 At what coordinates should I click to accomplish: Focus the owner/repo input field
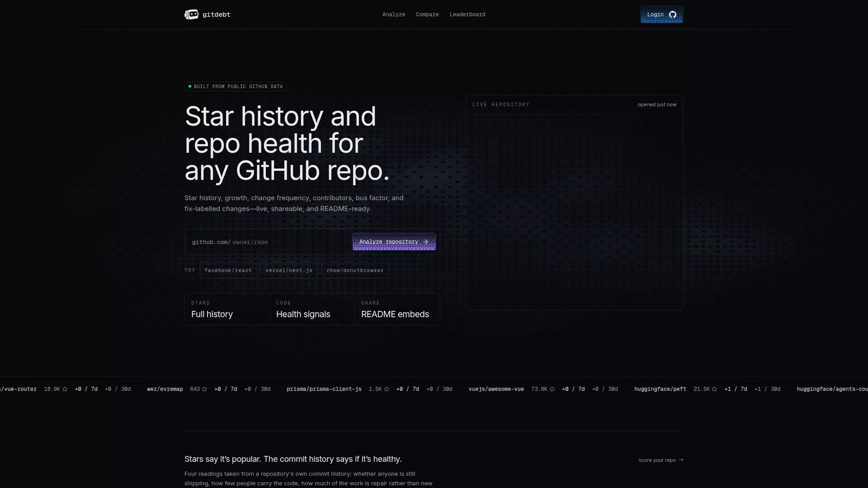click(289, 242)
